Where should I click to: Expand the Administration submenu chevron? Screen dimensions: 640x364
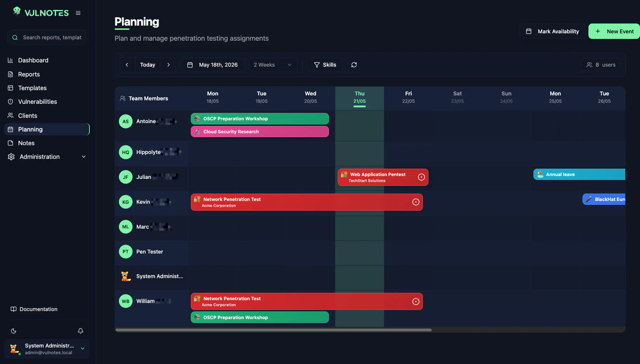tap(84, 157)
